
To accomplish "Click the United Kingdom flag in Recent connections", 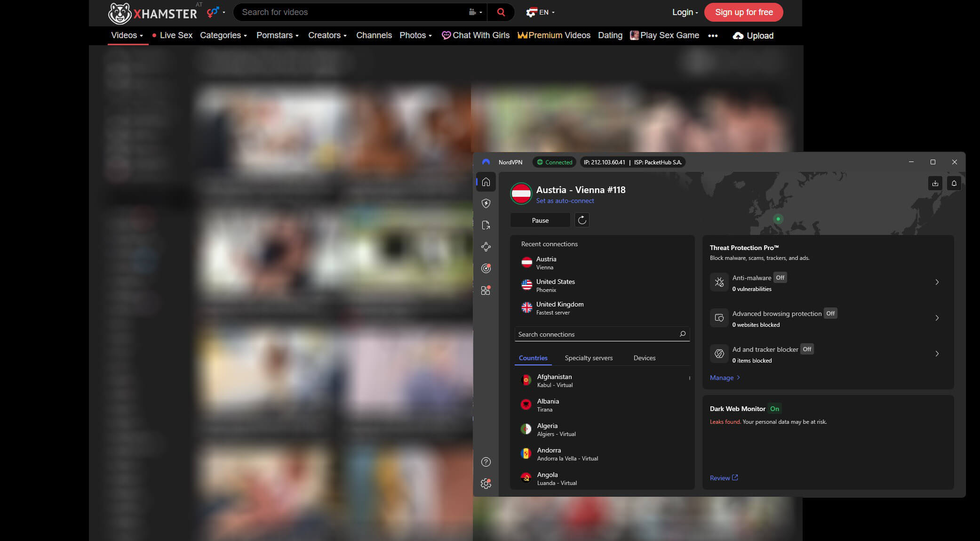I will point(527,307).
